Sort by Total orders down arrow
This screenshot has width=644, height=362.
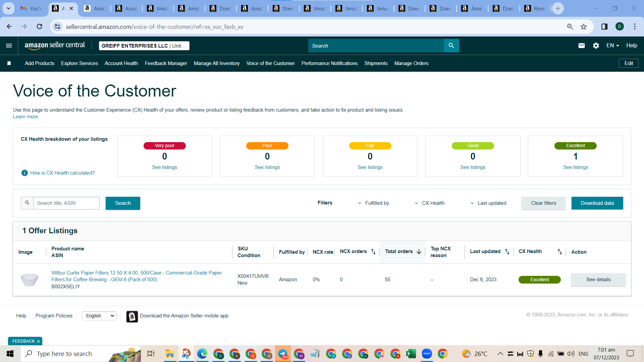click(419, 252)
